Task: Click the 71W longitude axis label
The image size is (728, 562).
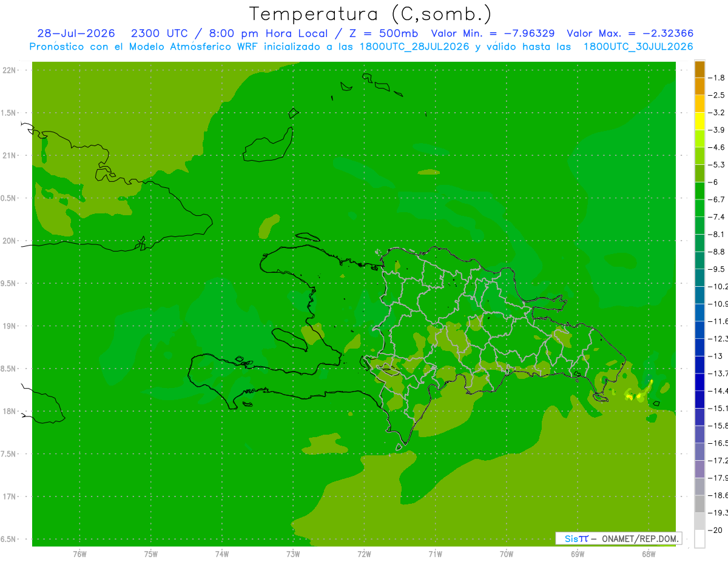Action: [435, 554]
